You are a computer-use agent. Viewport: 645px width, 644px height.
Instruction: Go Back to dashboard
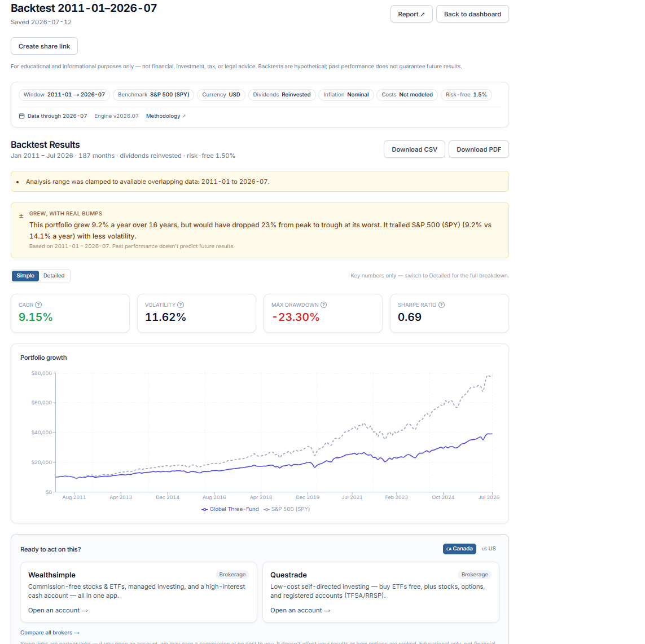[x=472, y=14]
